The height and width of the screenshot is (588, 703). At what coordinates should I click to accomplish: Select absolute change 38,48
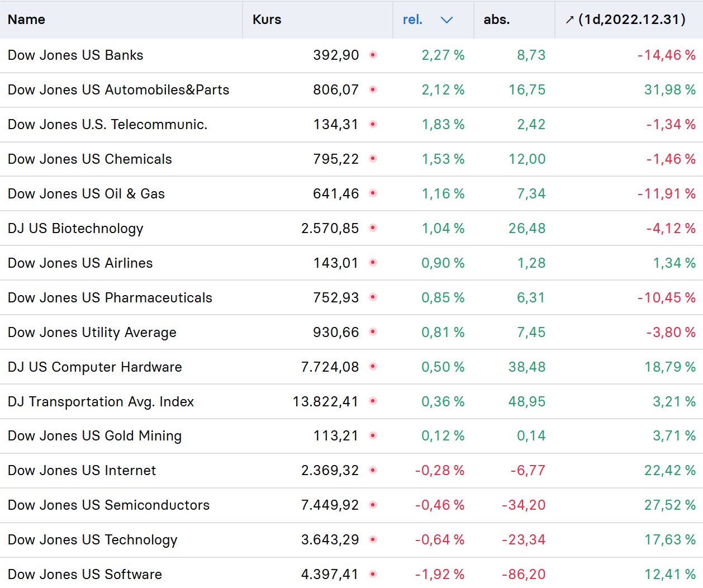click(527, 367)
